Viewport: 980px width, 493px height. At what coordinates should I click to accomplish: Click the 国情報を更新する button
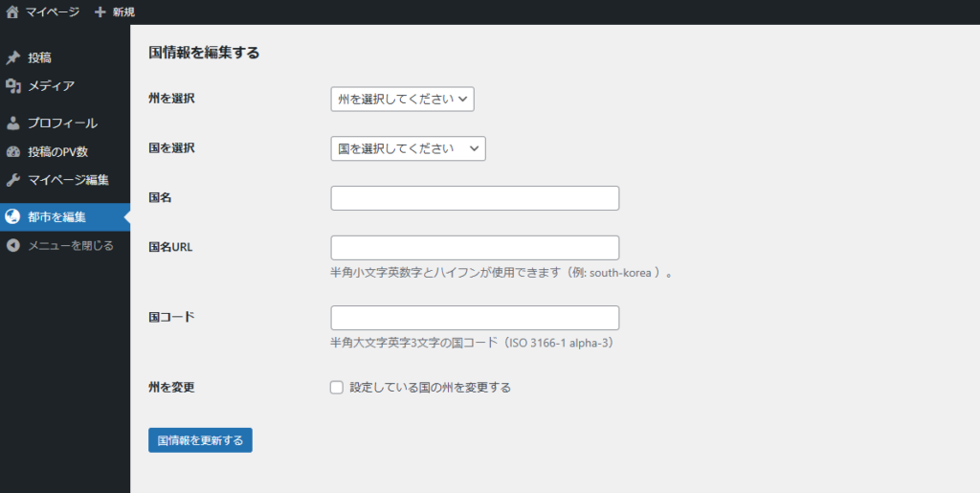[x=200, y=440]
